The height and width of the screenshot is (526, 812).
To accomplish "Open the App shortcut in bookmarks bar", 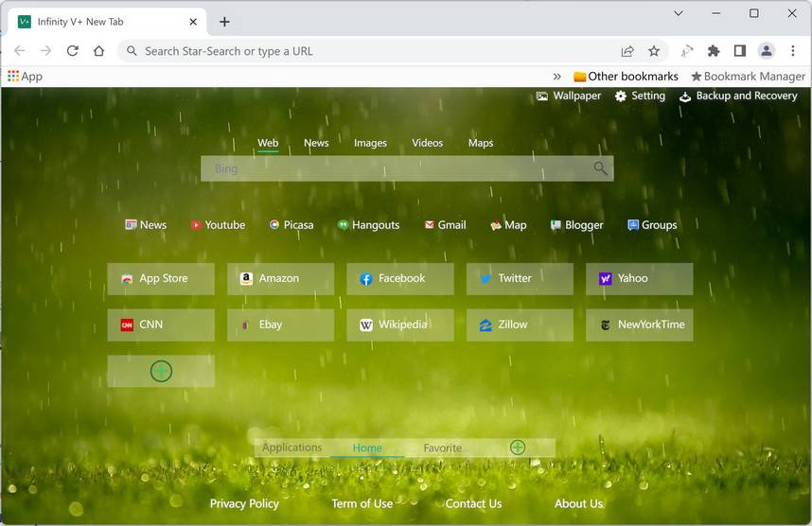I will point(25,77).
